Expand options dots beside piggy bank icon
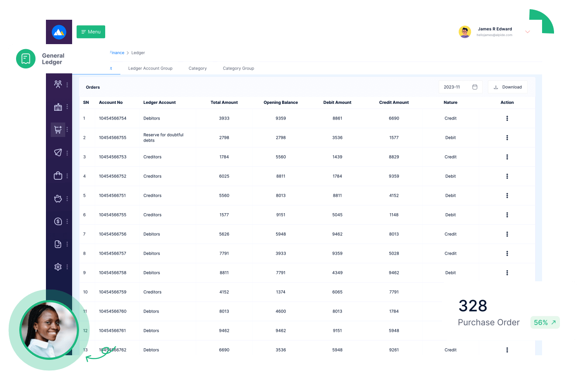Screen dimensions: 588x375 coord(68,199)
